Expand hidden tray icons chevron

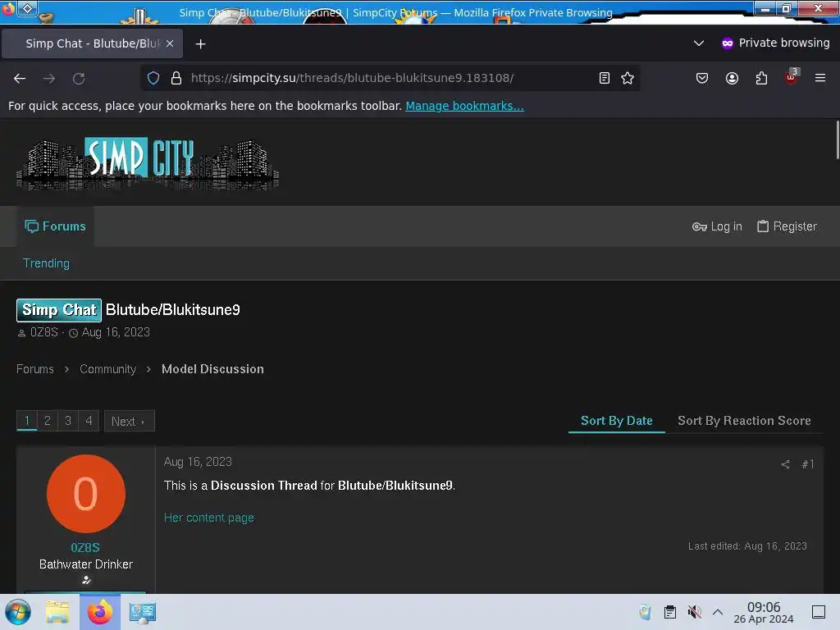click(x=718, y=612)
